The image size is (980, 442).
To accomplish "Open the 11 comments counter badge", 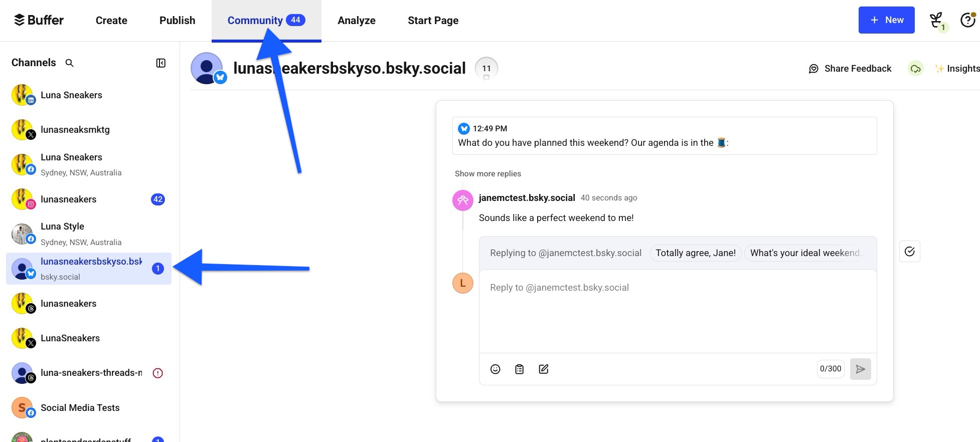I will pos(486,69).
